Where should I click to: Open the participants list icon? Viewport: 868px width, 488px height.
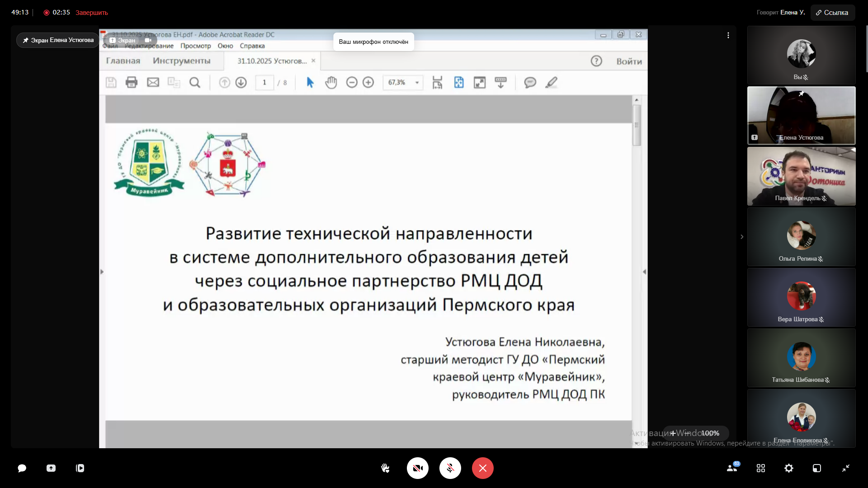tap(732, 468)
